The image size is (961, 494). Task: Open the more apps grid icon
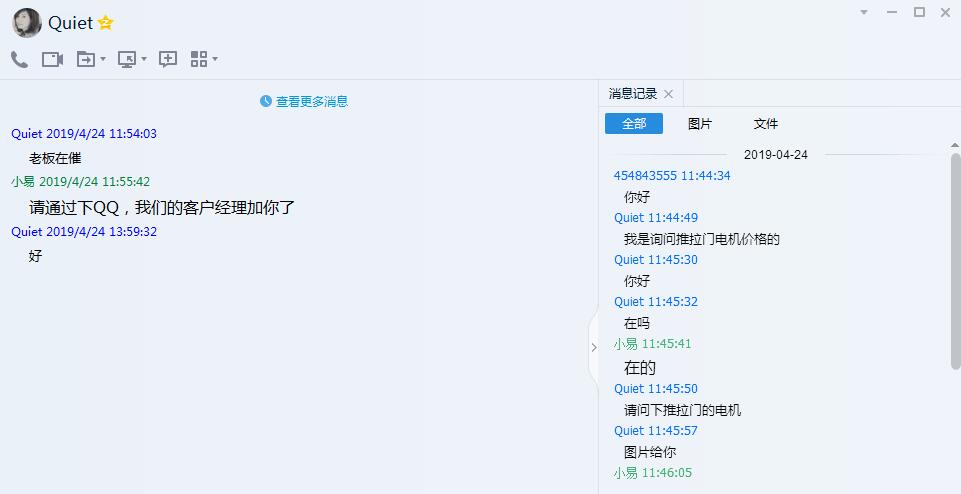coord(199,60)
